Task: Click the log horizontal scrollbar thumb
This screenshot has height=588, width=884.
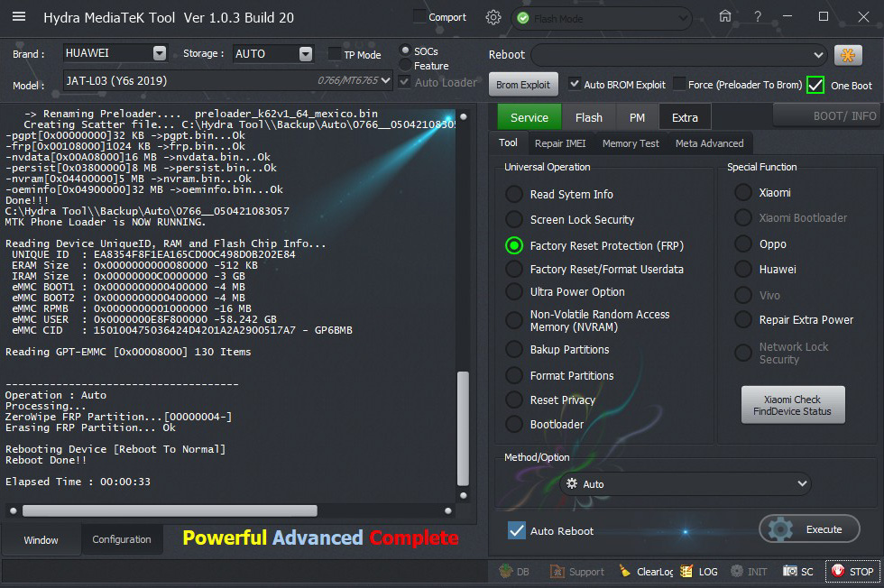Action: click(x=170, y=510)
